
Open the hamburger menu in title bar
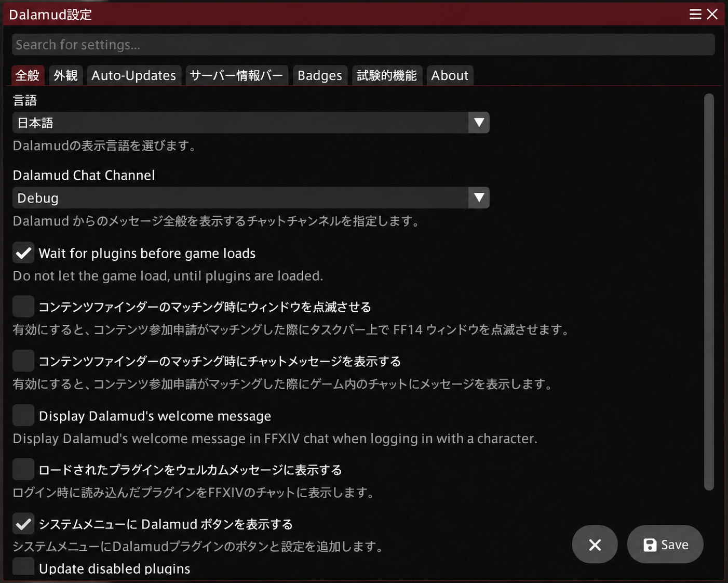click(695, 15)
